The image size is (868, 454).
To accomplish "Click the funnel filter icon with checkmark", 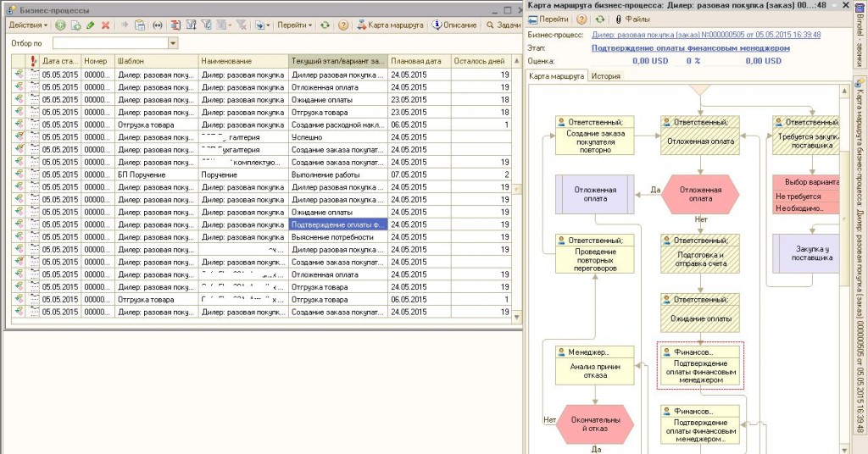I will pos(206,25).
